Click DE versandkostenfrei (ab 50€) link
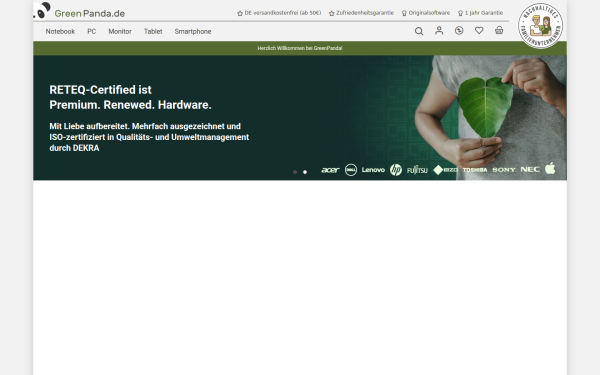 point(279,13)
